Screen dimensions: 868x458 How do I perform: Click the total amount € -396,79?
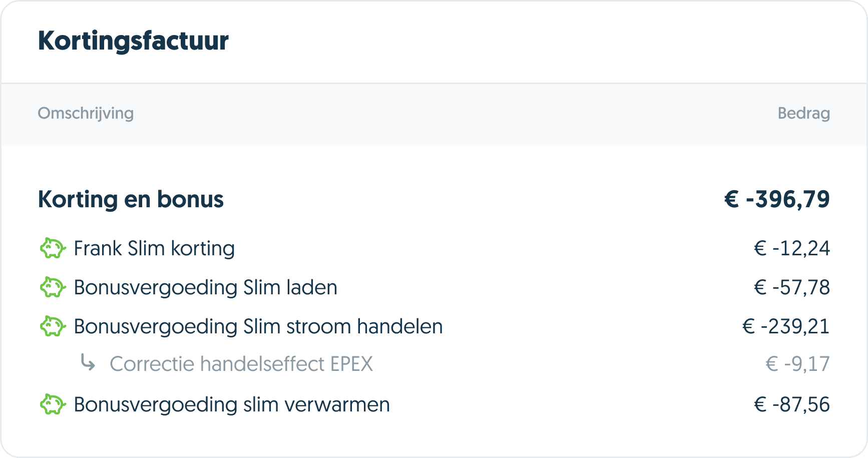[x=777, y=199]
